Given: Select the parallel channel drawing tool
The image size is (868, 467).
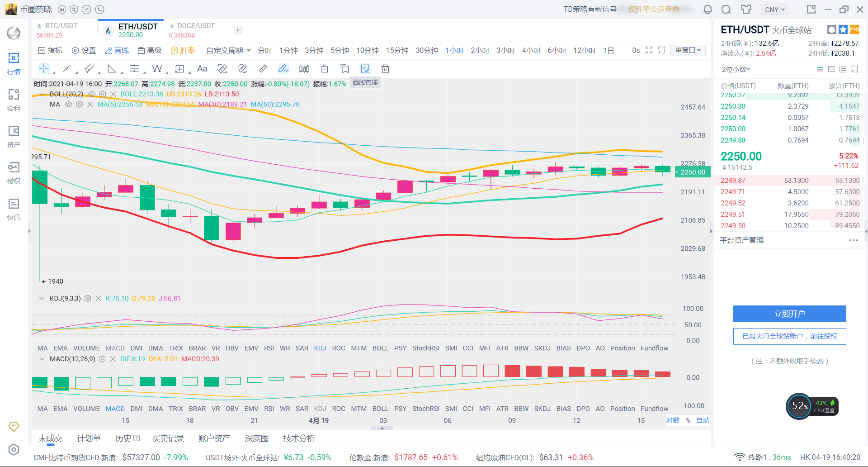Looking at the screenshot, I should click(89, 69).
